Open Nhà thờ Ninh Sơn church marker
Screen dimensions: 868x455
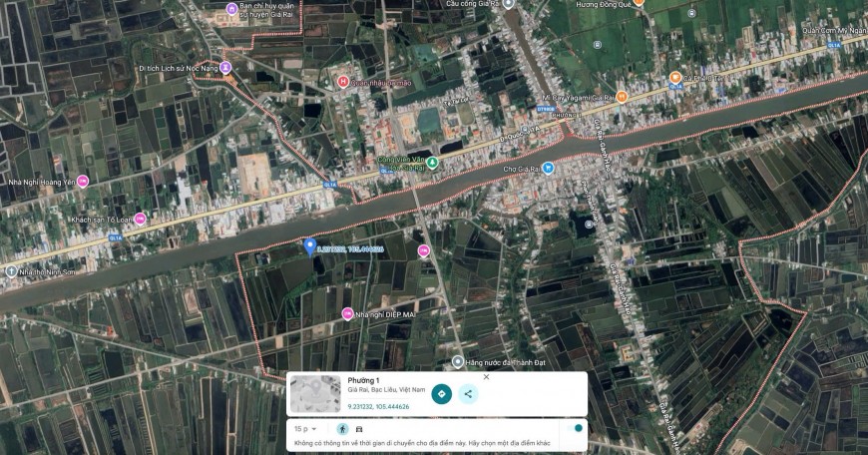[11, 271]
